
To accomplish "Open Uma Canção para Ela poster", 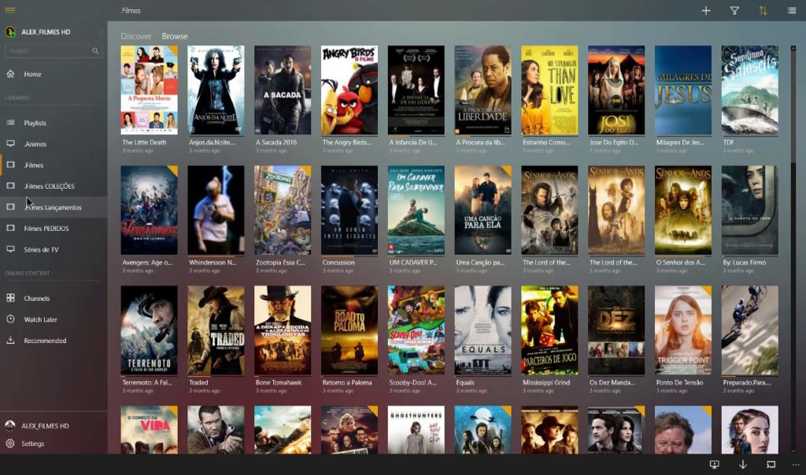I will [483, 210].
